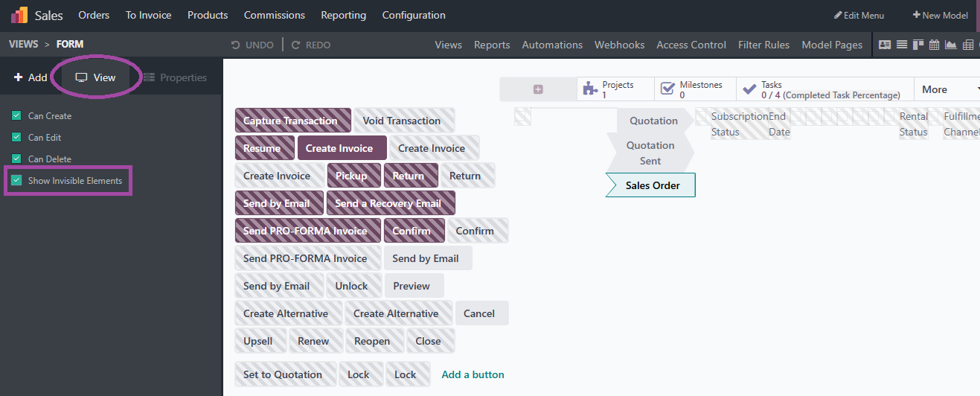Open the Configuration menu
The image size is (980, 396).
pos(414,15)
